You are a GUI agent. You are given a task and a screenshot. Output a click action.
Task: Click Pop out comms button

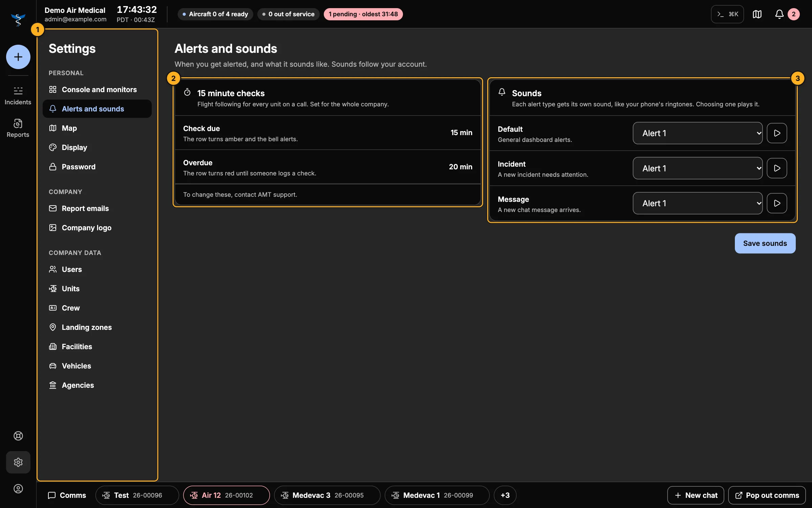coord(767,495)
